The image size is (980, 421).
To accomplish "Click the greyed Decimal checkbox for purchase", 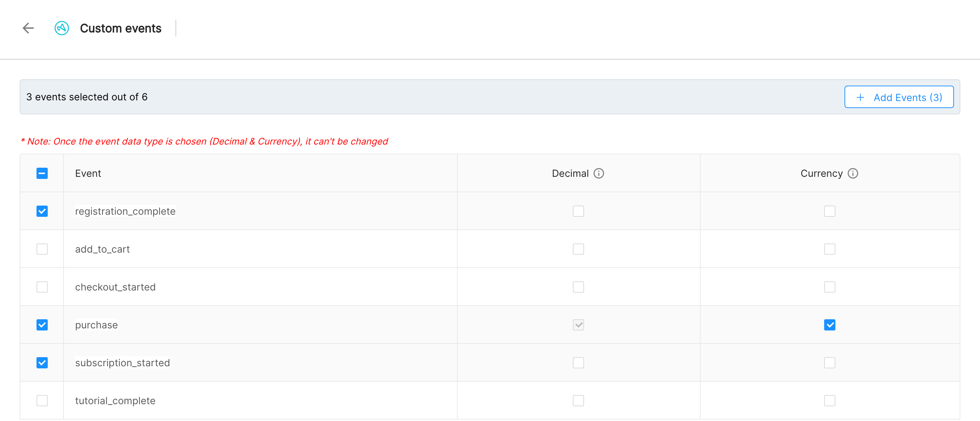I will (578, 325).
